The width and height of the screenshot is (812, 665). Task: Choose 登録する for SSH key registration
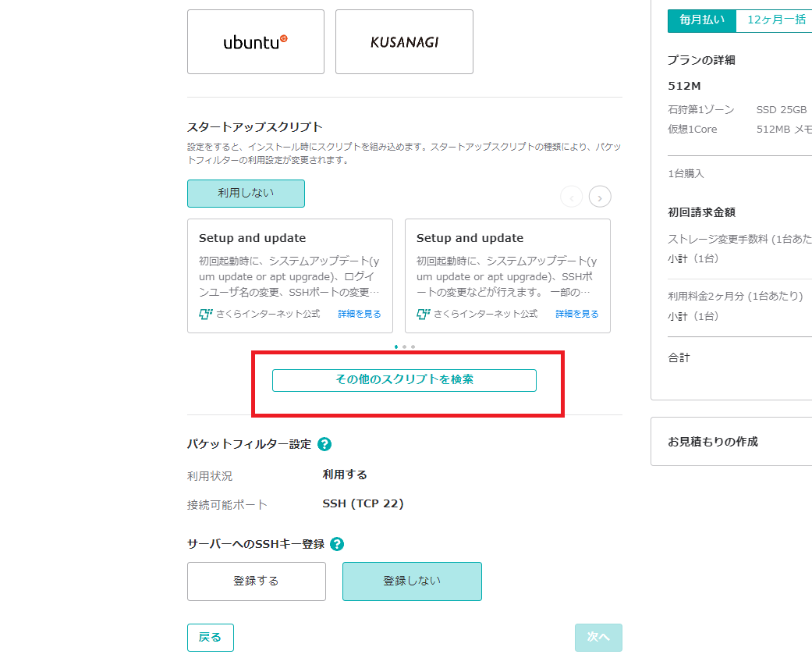(x=256, y=581)
